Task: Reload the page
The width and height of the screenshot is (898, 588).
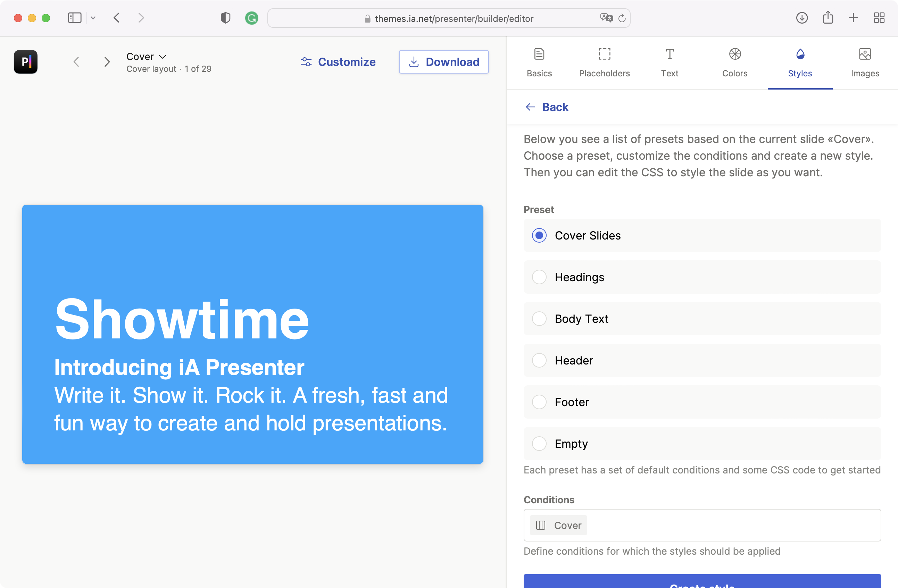Action: [x=622, y=18]
